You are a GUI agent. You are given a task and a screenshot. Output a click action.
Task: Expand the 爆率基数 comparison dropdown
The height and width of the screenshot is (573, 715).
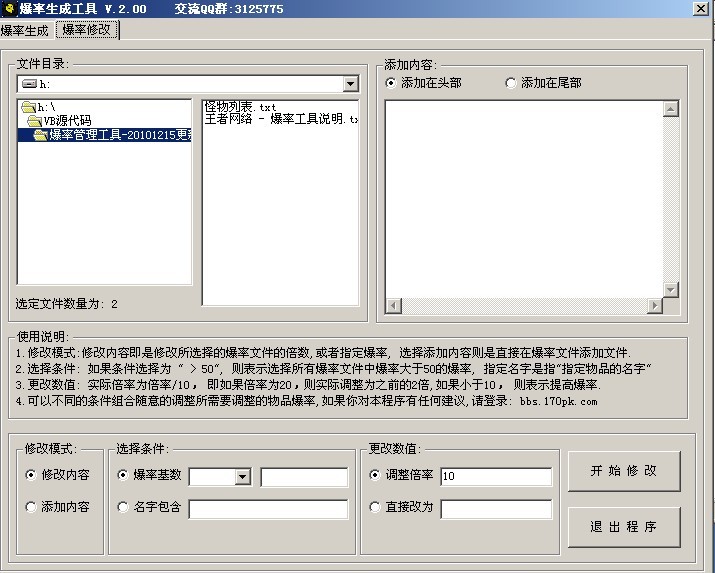242,477
